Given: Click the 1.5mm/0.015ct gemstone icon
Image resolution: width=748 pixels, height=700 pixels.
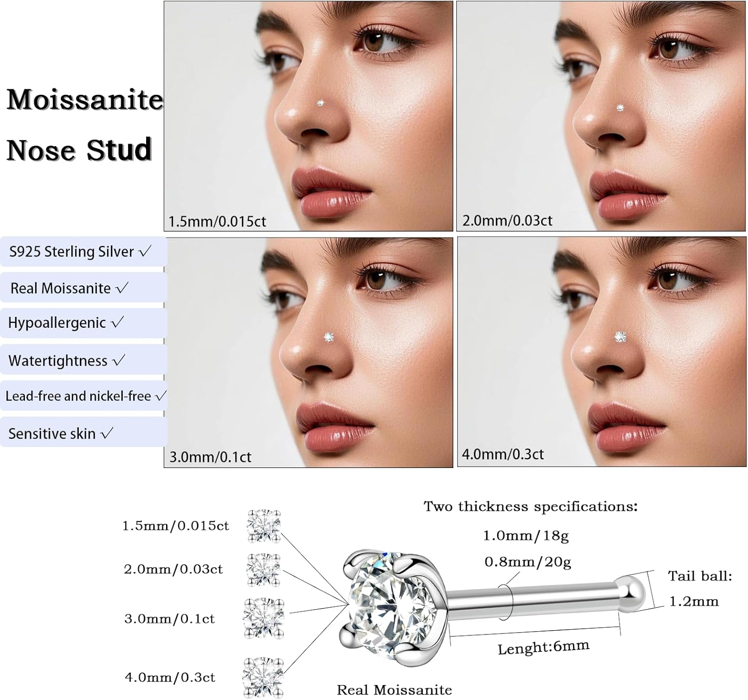Looking at the screenshot, I should [264, 525].
